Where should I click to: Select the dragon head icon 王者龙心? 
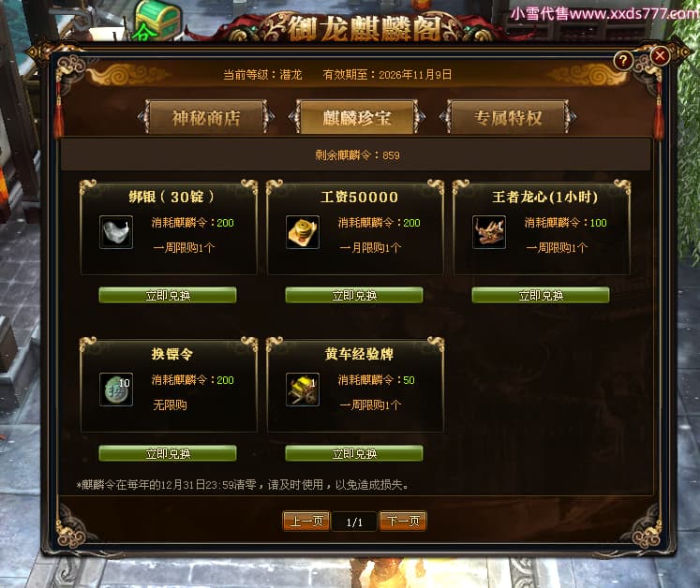tap(489, 232)
